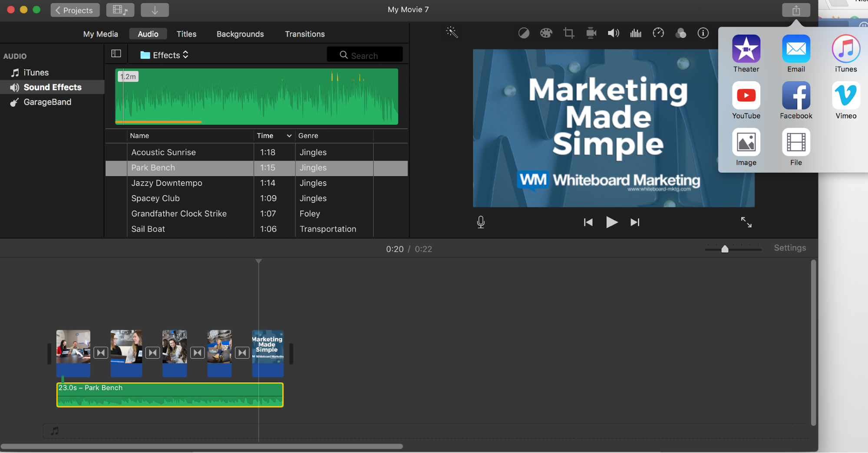Switch to Titles tab
This screenshot has width=868, height=453.
click(x=186, y=34)
